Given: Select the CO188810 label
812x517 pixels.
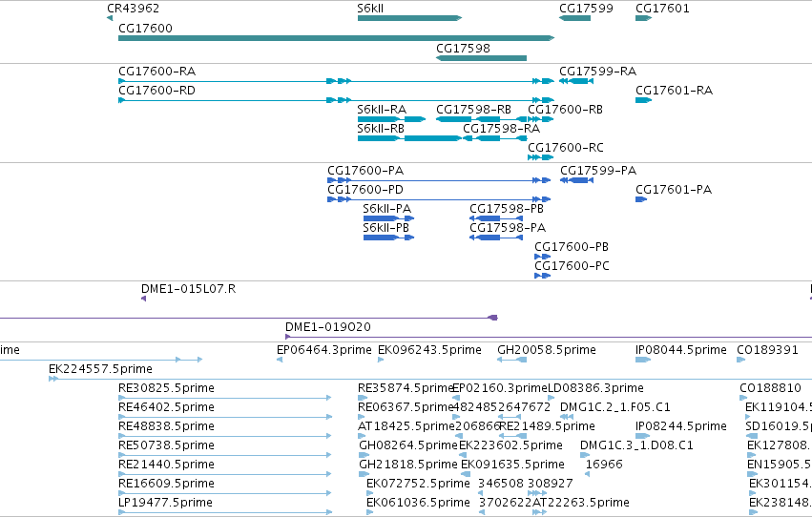Looking at the screenshot, I should click(771, 388).
